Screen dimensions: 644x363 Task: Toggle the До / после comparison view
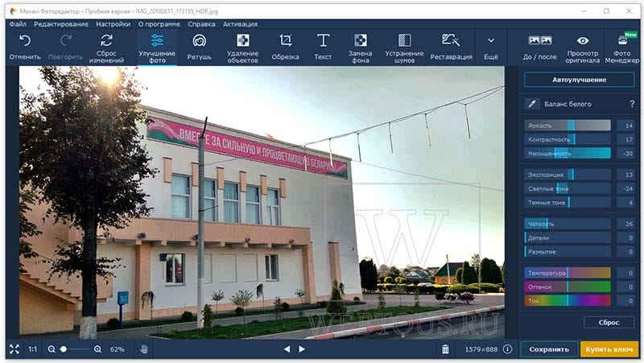pos(539,47)
